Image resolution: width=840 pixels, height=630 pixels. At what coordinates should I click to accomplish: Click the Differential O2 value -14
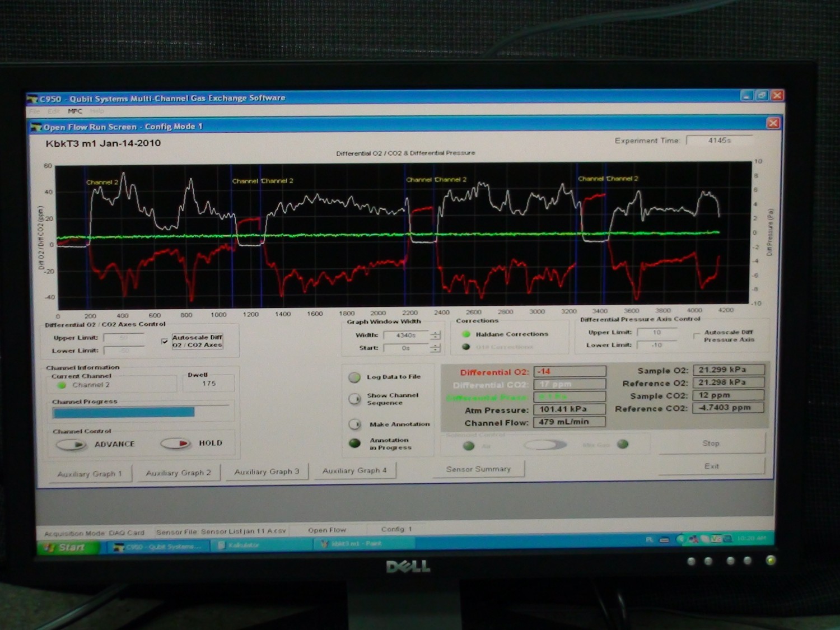click(570, 371)
